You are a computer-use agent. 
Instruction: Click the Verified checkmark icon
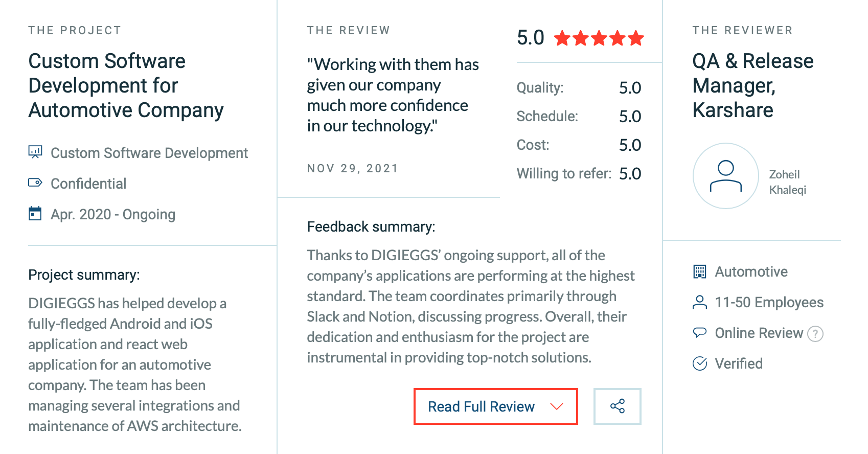point(699,364)
